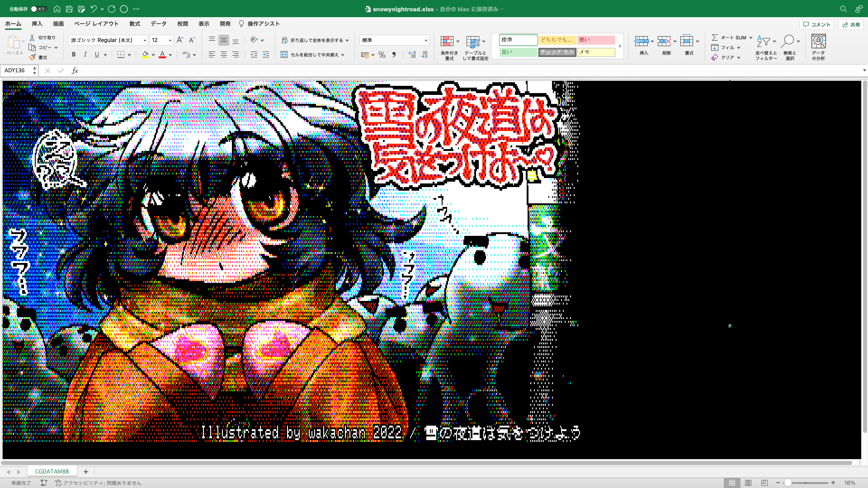868x488 pixels.
Task: Click the increase decimal icon
Action: coord(412,55)
